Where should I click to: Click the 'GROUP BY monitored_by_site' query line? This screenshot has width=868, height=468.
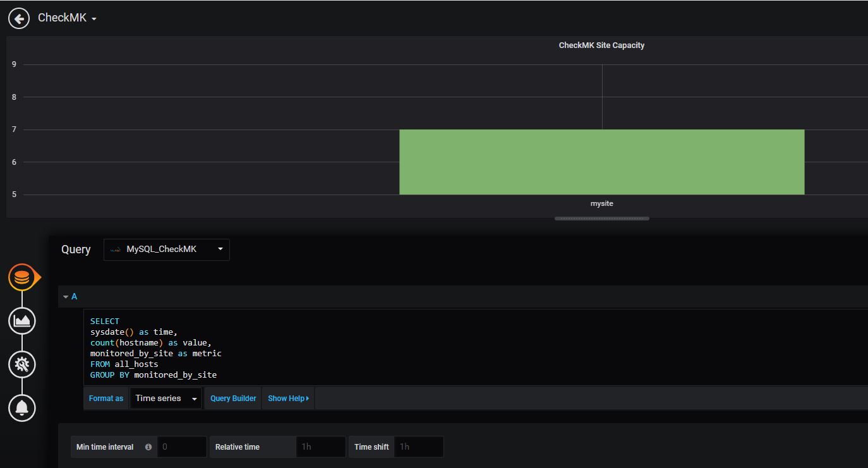point(154,375)
